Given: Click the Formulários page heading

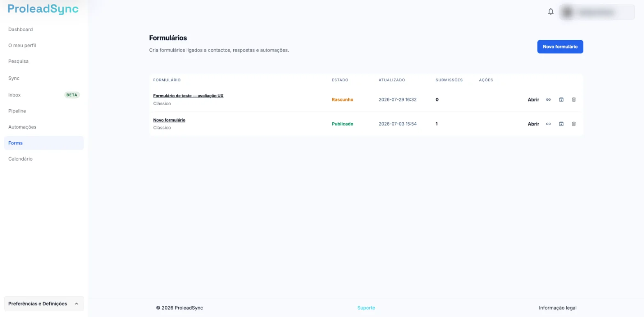Looking at the screenshot, I should point(168,38).
